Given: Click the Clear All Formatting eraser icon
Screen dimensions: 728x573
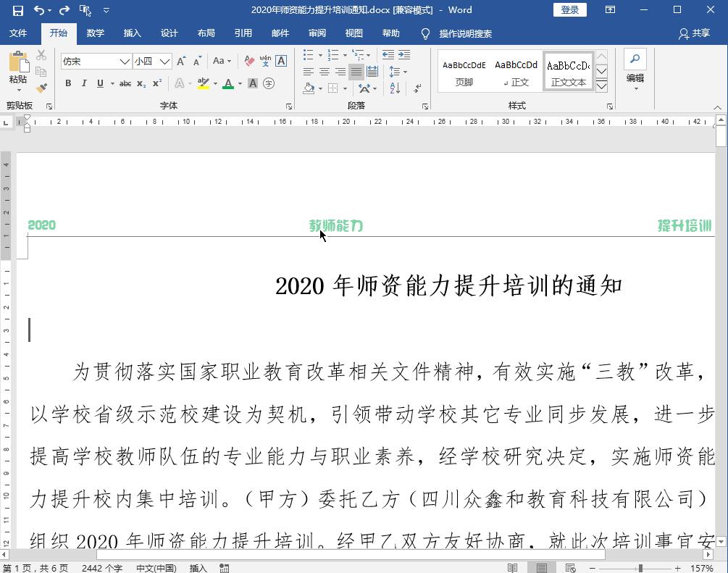Looking at the screenshot, I should coord(249,61).
